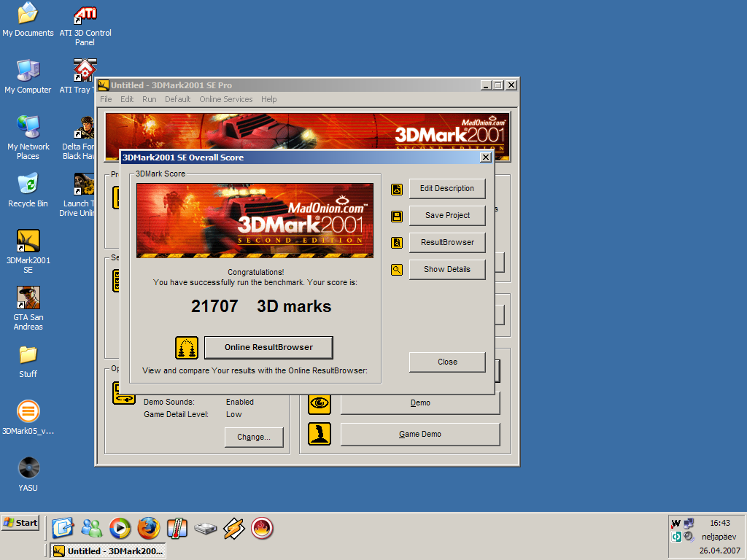Click the Untitled - 3DMark2001 taskbar button
The image size is (747, 560).
pos(108,551)
